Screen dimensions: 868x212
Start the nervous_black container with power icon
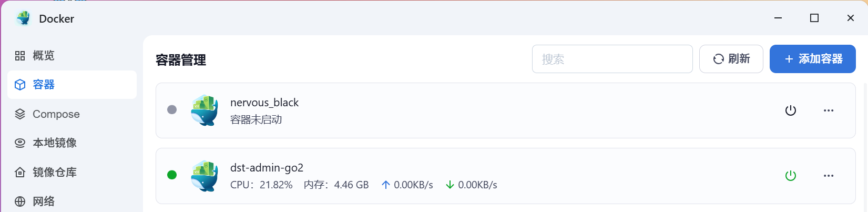point(790,110)
